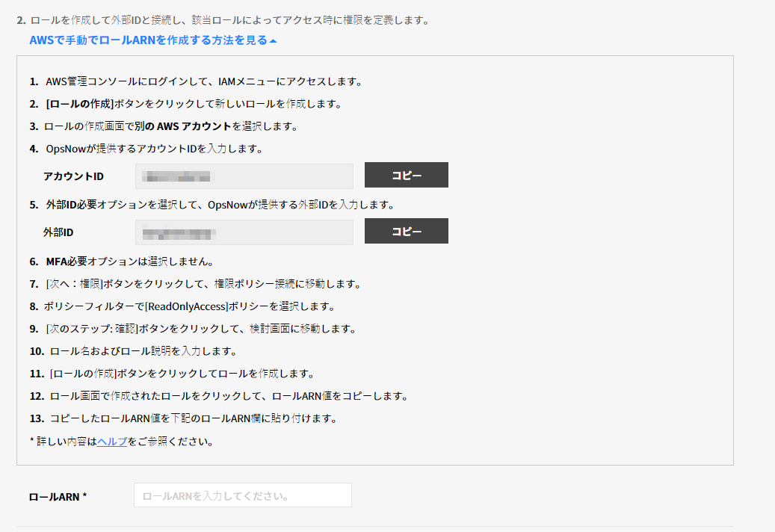The width and height of the screenshot is (775, 532).
Task: Click the up-arrow caret beside the ARN guide link
Action: click(274, 41)
